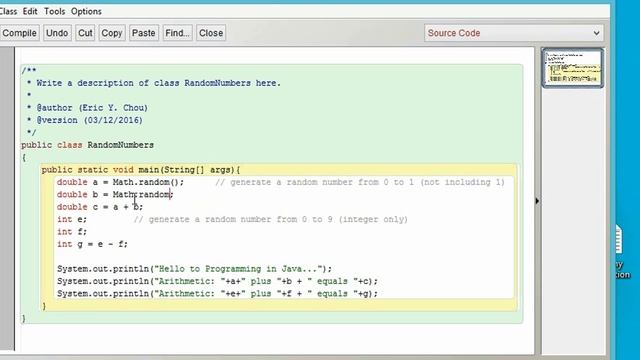Open the Source Code view dropdown
The height and width of the screenshot is (360, 640).
pos(514,33)
